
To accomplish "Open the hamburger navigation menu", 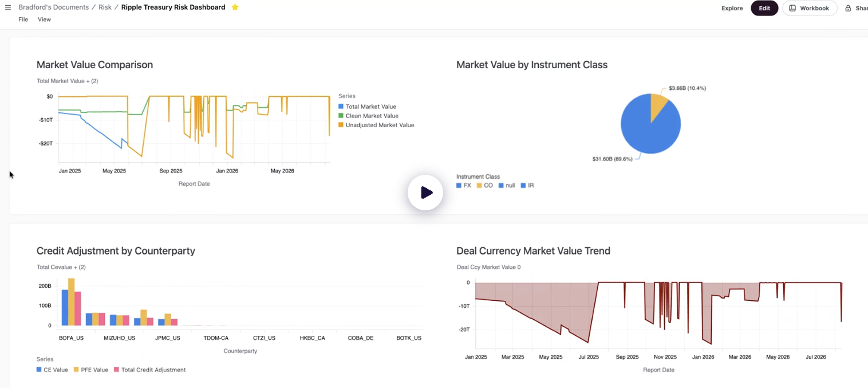I will 8,7.
